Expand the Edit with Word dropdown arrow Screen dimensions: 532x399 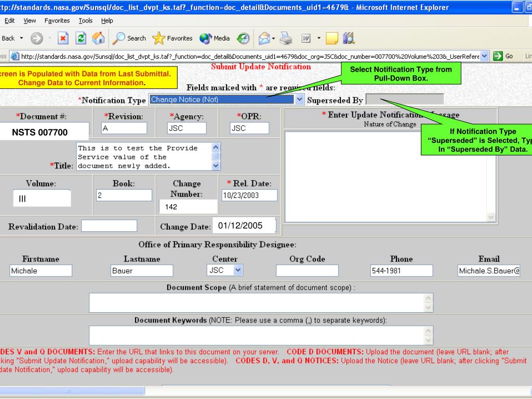click(319, 38)
